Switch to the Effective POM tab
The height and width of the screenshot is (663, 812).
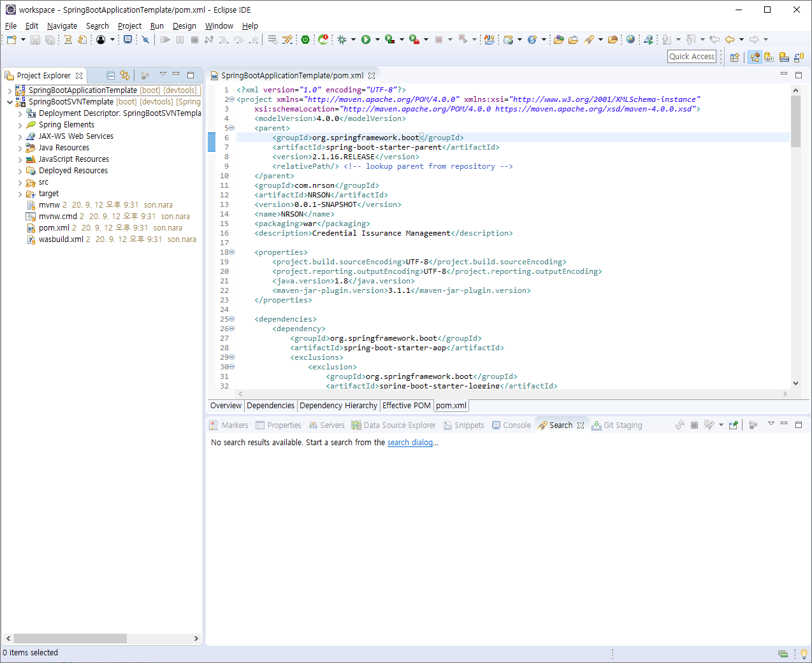[407, 406]
